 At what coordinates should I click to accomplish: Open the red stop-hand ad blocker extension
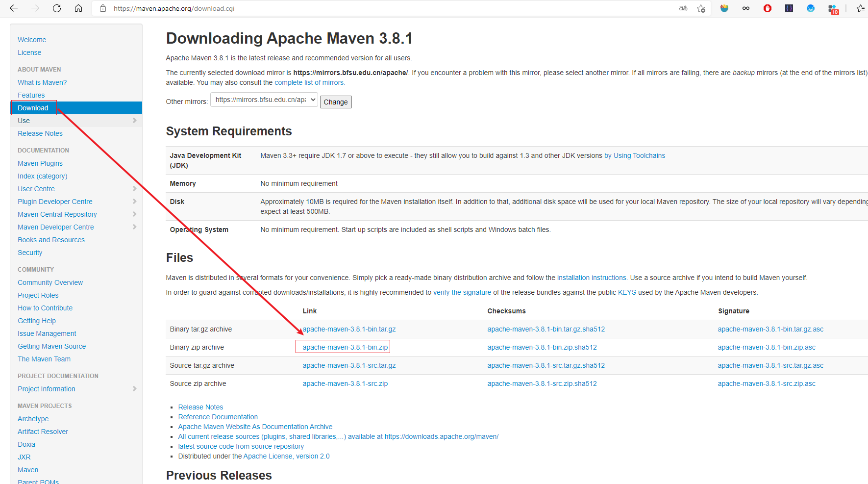pyautogui.click(x=768, y=8)
